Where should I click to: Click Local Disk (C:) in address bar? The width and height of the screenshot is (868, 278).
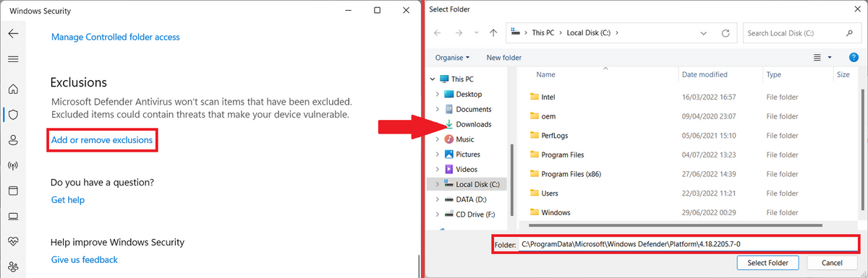589,33
